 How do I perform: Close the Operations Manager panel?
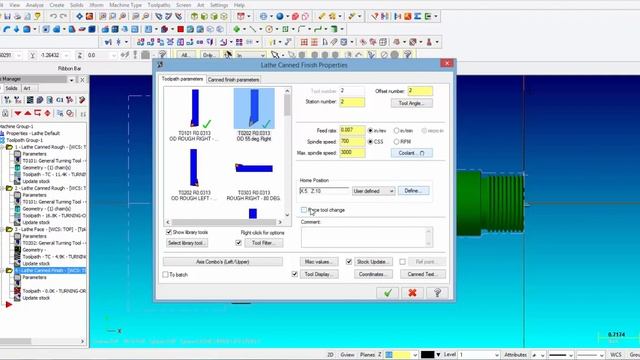(82, 80)
